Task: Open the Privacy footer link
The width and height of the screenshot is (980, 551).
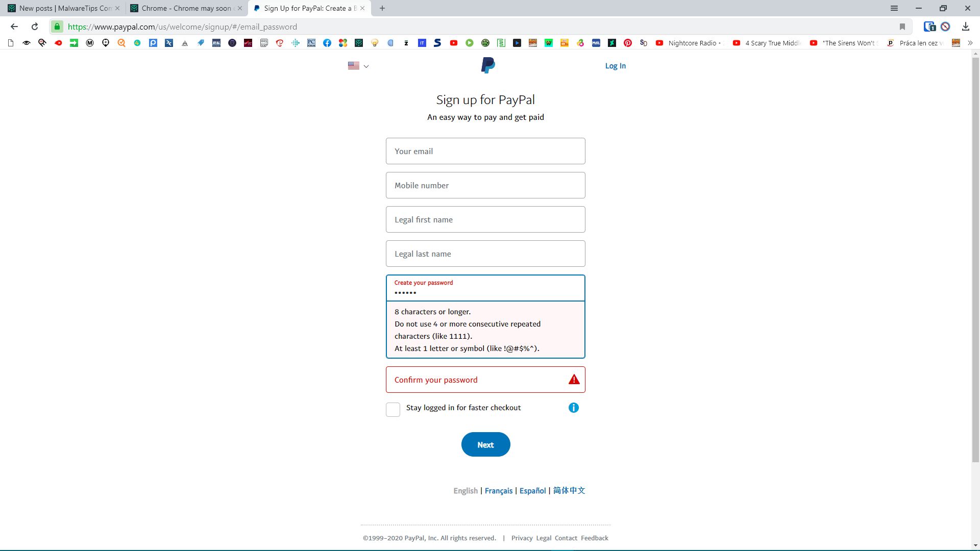Action: tap(522, 538)
